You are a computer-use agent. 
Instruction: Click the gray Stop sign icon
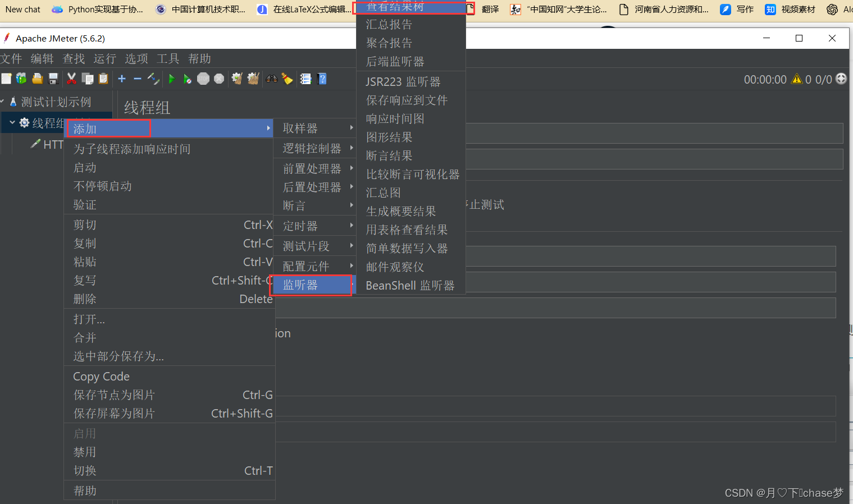[x=203, y=79]
